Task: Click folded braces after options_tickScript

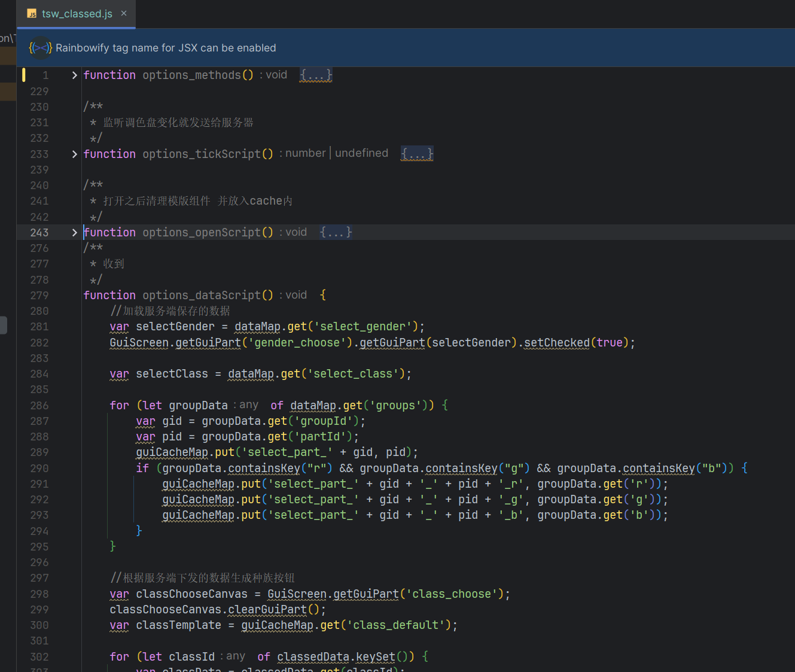Action: coord(417,154)
